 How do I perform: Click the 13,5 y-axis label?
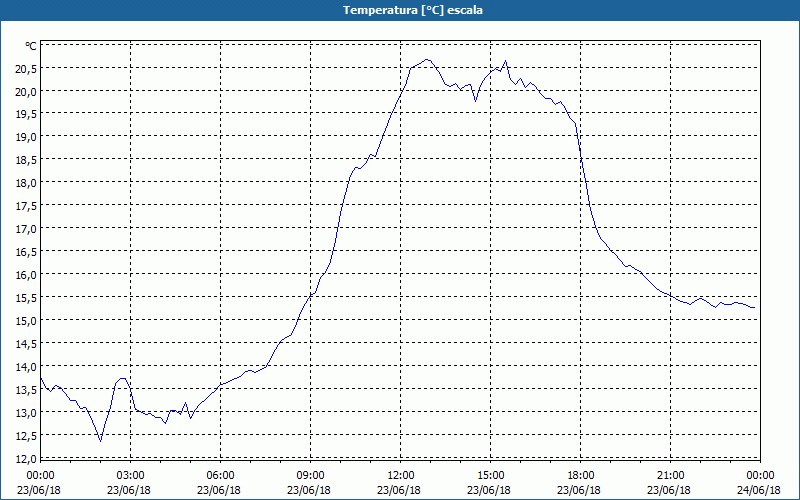26,390
